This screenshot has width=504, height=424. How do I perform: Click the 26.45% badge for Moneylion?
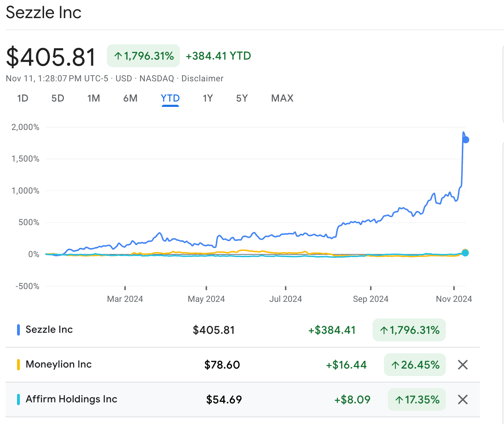(415, 365)
